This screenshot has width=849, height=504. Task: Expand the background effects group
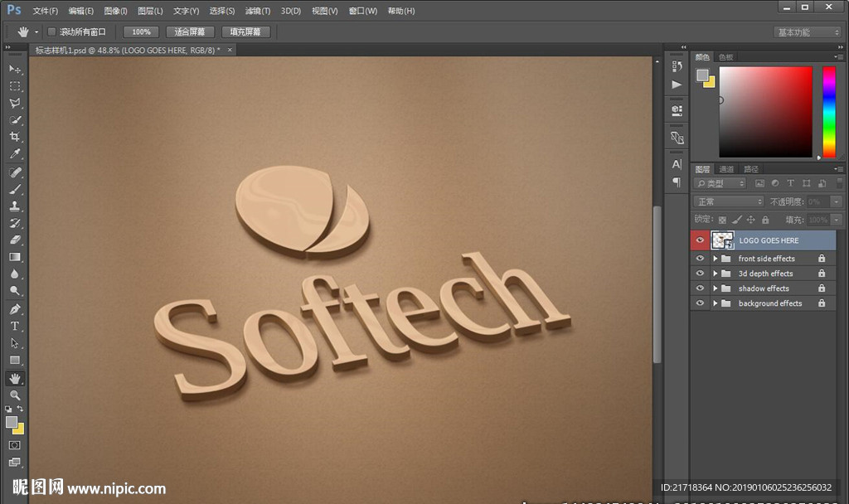click(x=716, y=303)
